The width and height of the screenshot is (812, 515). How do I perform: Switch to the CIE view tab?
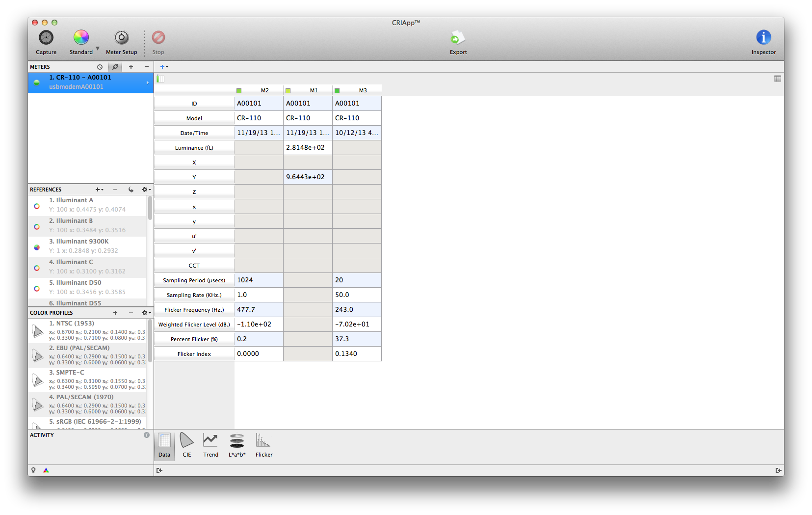pyautogui.click(x=187, y=445)
